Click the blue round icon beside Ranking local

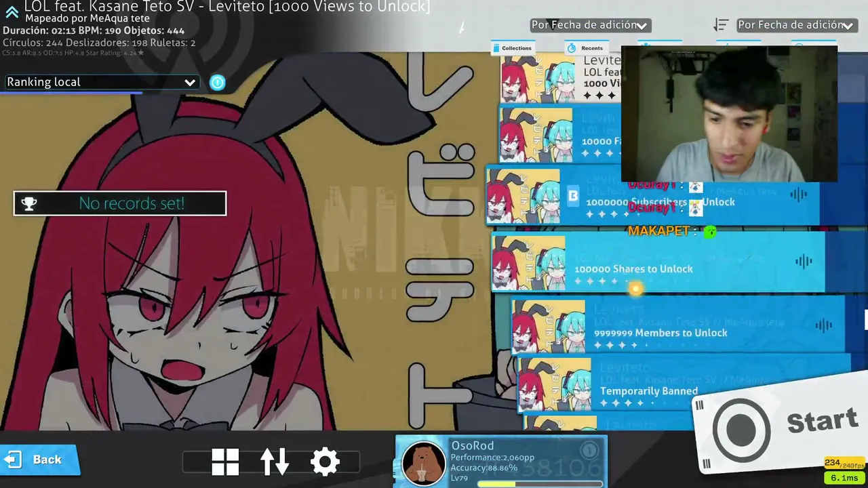(217, 83)
